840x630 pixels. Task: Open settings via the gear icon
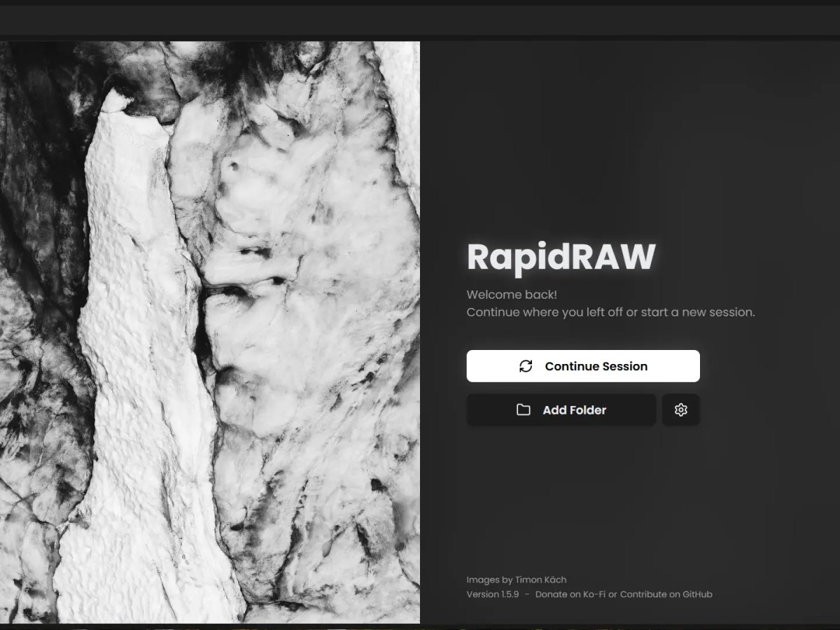681,410
